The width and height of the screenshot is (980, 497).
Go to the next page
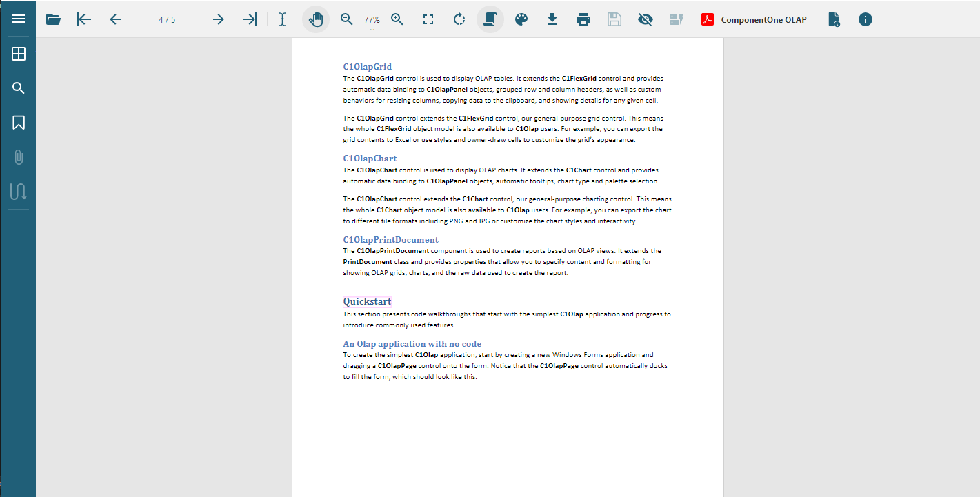click(218, 19)
